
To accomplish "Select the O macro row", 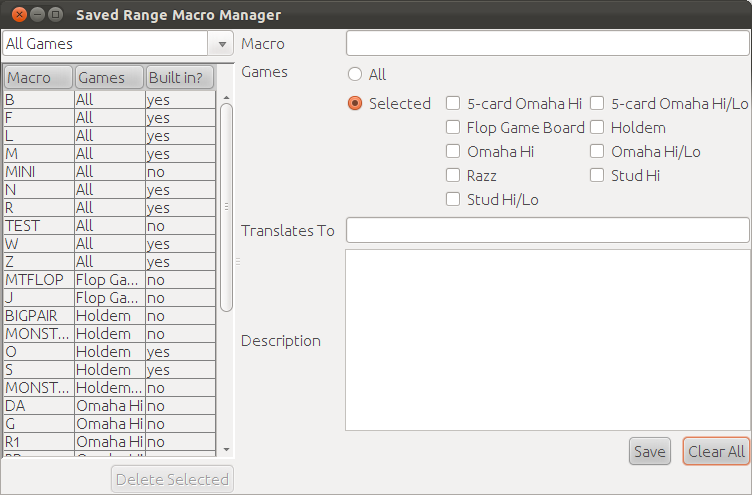I will [110, 352].
